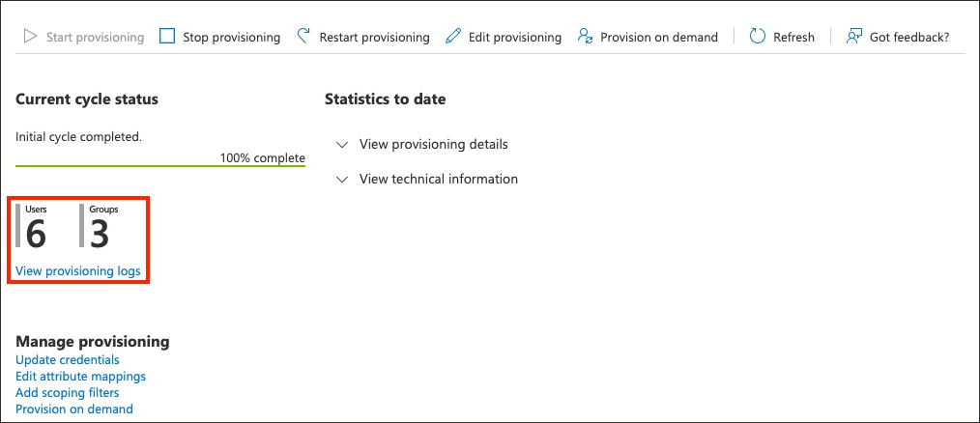Click the 100% complete progress bar
Viewport: 980px width, 423px height.
pyautogui.click(x=160, y=165)
